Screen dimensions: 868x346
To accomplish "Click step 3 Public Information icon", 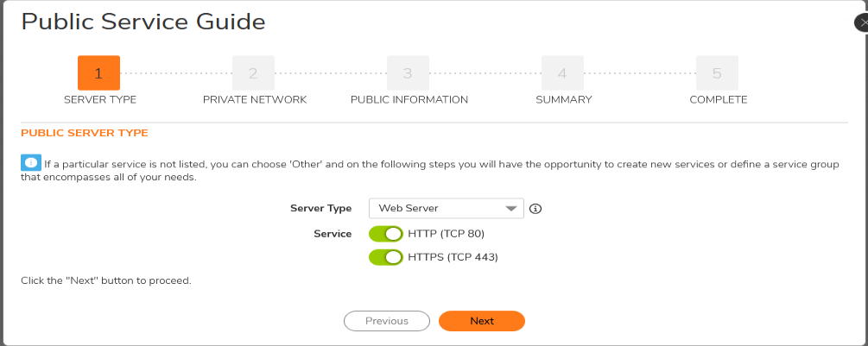I will (408, 73).
